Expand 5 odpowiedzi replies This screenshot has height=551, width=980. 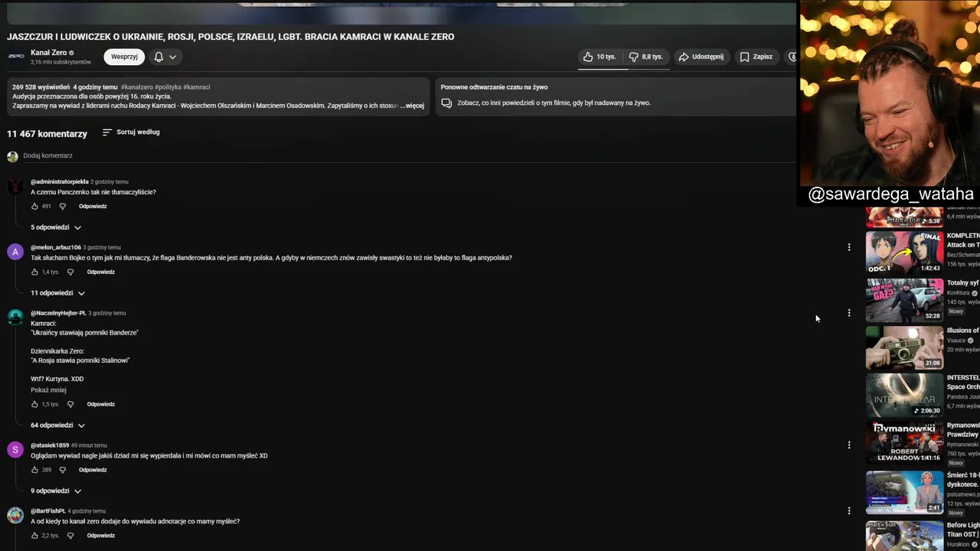point(56,227)
